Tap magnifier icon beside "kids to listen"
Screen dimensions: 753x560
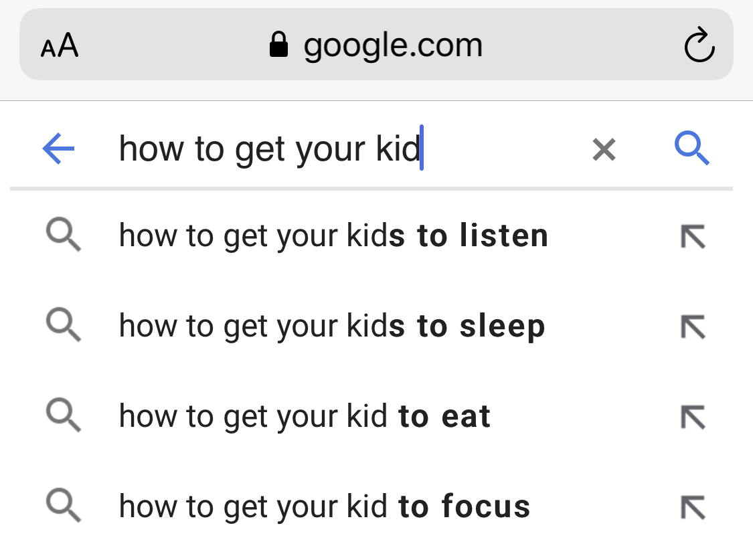click(64, 236)
